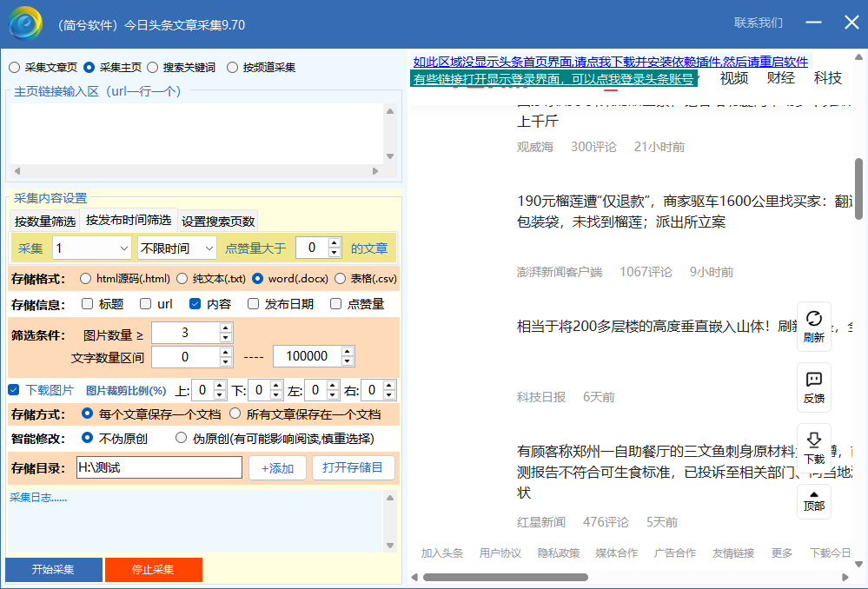This screenshot has height=589, width=868.
Task: Enable the 标题 checkbox
Action: click(x=87, y=303)
